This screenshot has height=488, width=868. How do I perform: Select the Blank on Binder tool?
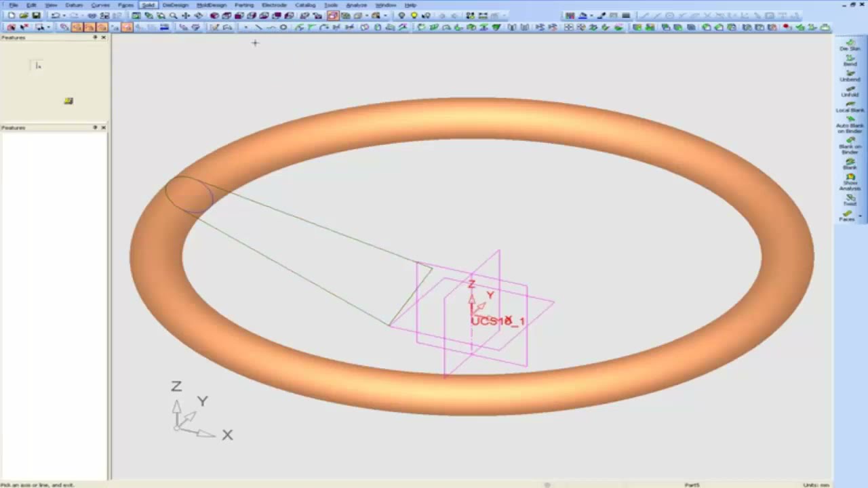850,144
